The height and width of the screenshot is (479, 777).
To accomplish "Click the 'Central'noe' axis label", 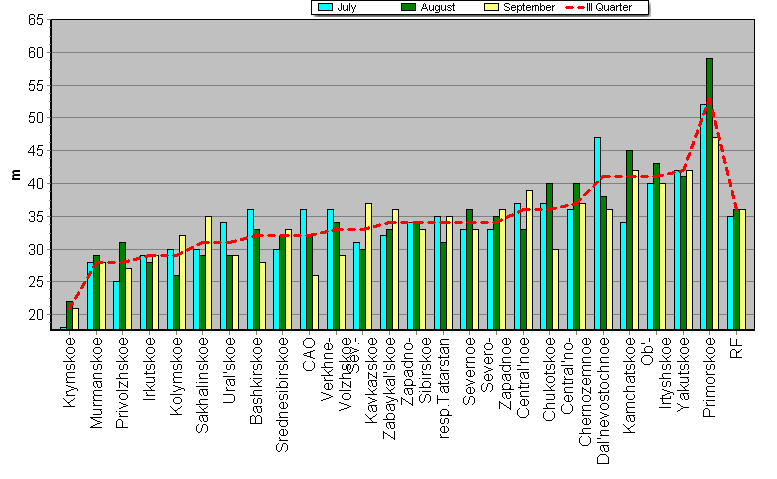I will (x=523, y=377).
